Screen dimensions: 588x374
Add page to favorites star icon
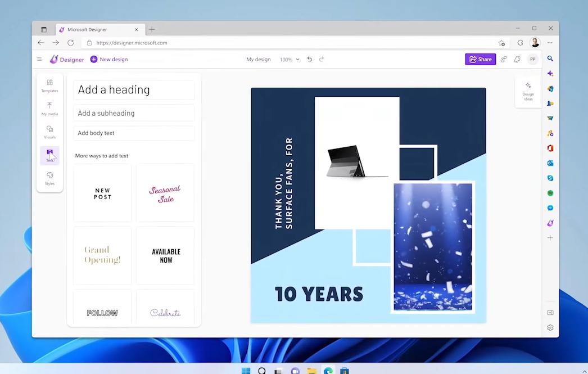pos(501,43)
